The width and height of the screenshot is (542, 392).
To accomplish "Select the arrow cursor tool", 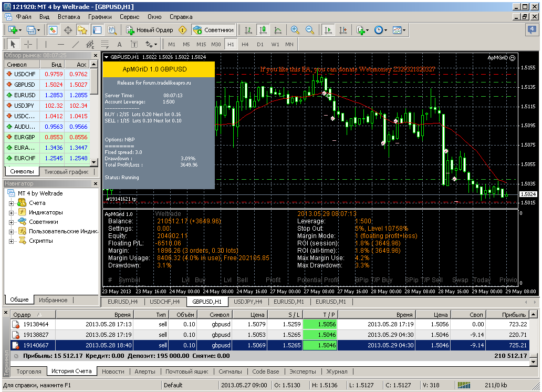I will point(13,44).
